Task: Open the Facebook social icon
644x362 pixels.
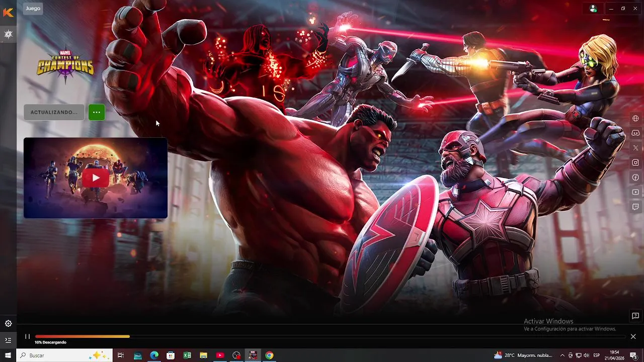Action: [x=635, y=177]
